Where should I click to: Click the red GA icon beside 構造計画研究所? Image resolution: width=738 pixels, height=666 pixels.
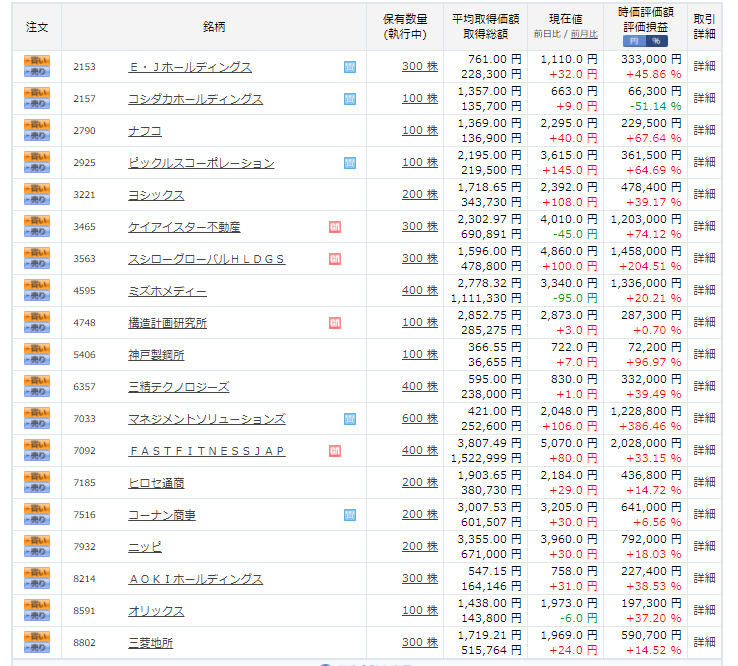335,323
